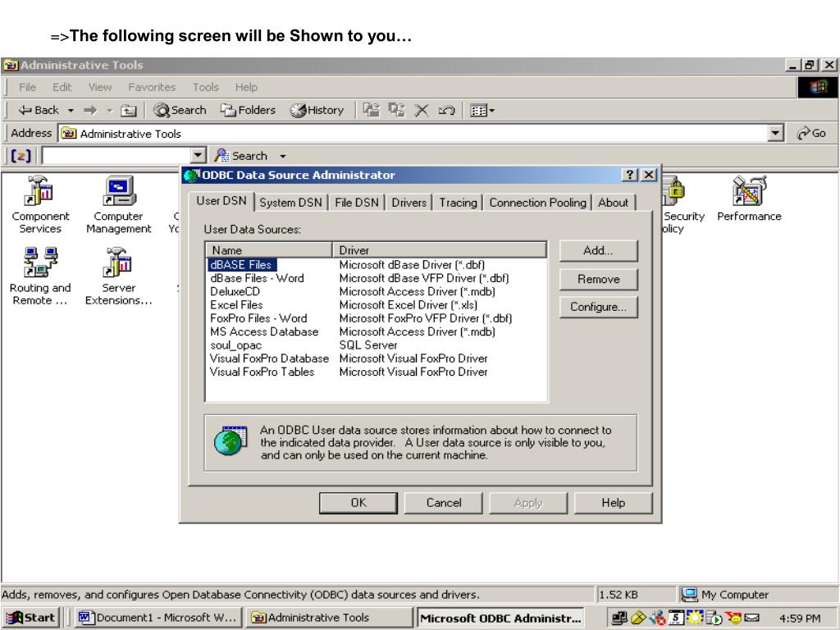Open the File menu
This screenshot has width=840, height=630.
27,87
